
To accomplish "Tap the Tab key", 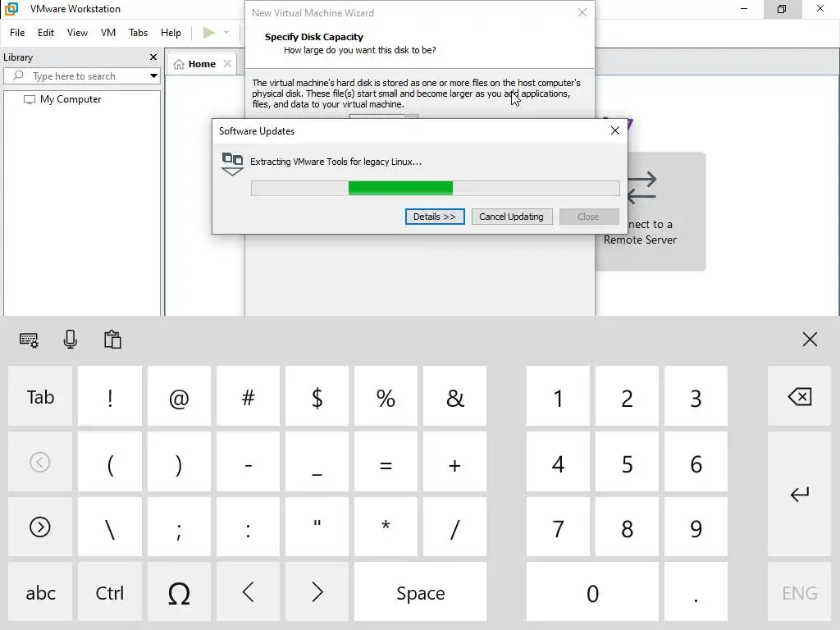I will pos(40,396).
